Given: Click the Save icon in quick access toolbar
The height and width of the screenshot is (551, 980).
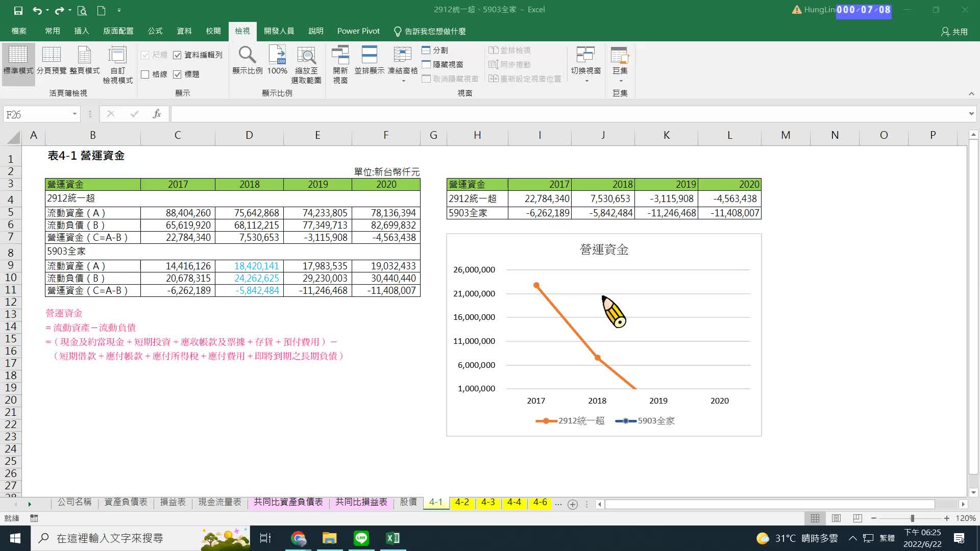Looking at the screenshot, I should pyautogui.click(x=18, y=10).
